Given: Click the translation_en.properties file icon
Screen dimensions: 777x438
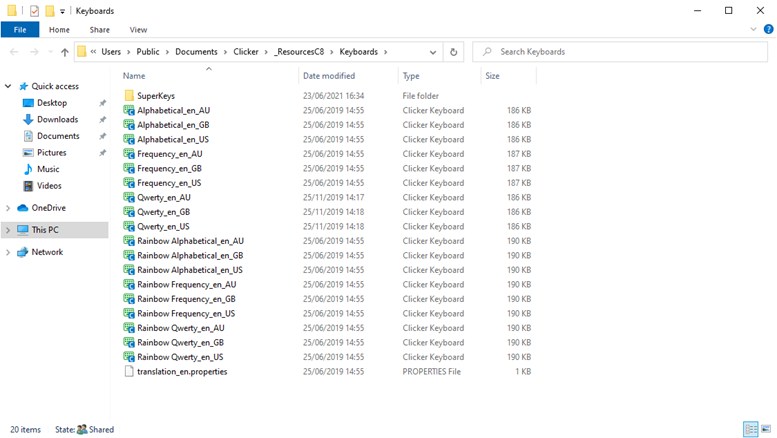Looking at the screenshot, I should coord(129,372).
